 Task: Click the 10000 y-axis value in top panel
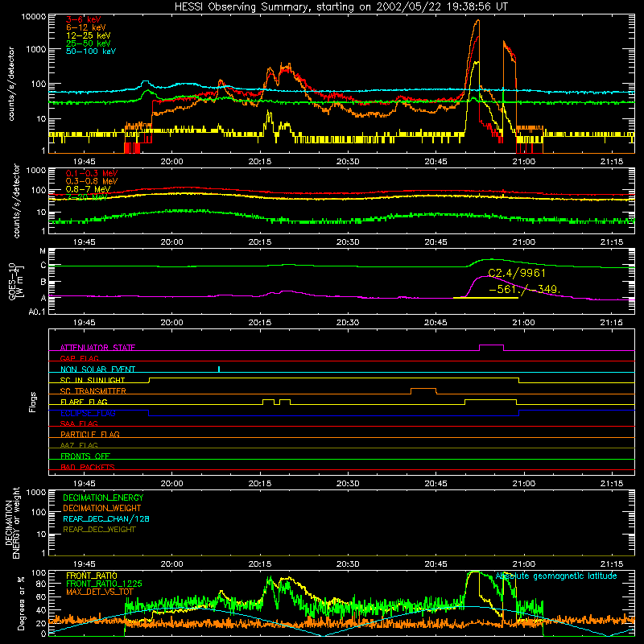tap(34, 17)
